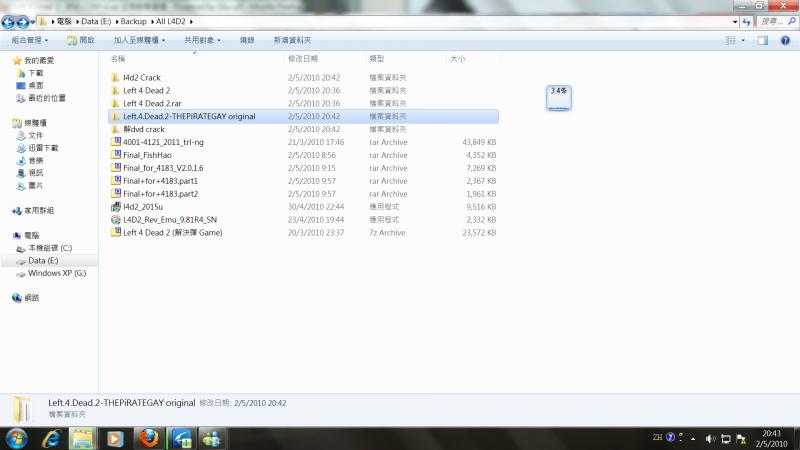Expand address bar history dropdown
The width and height of the screenshot is (800, 450).
click(735, 22)
